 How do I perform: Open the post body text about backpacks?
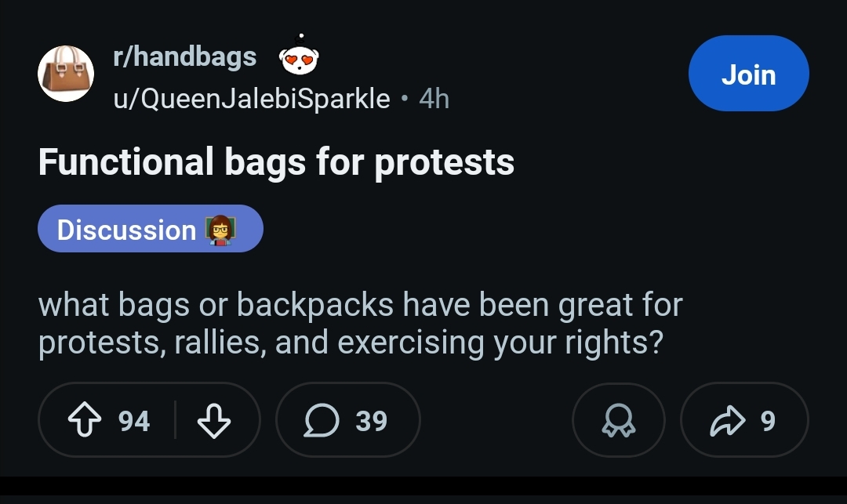click(361, 323)
